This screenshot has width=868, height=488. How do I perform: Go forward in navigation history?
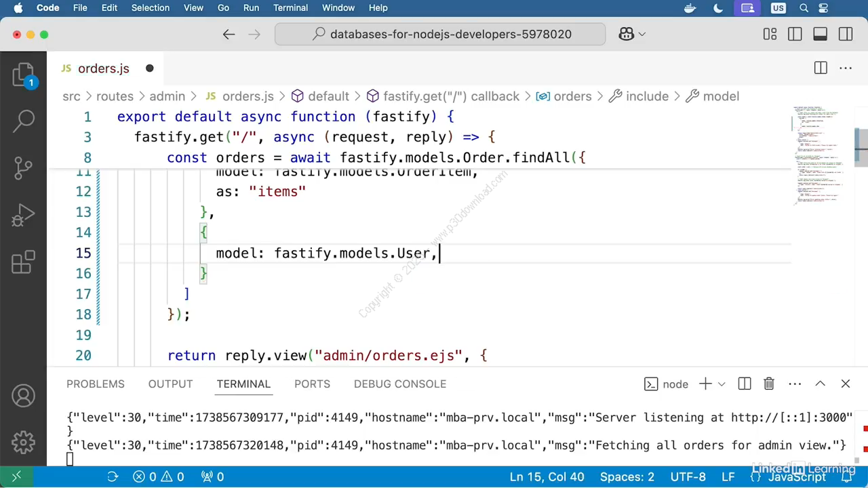tap(254, 35)
